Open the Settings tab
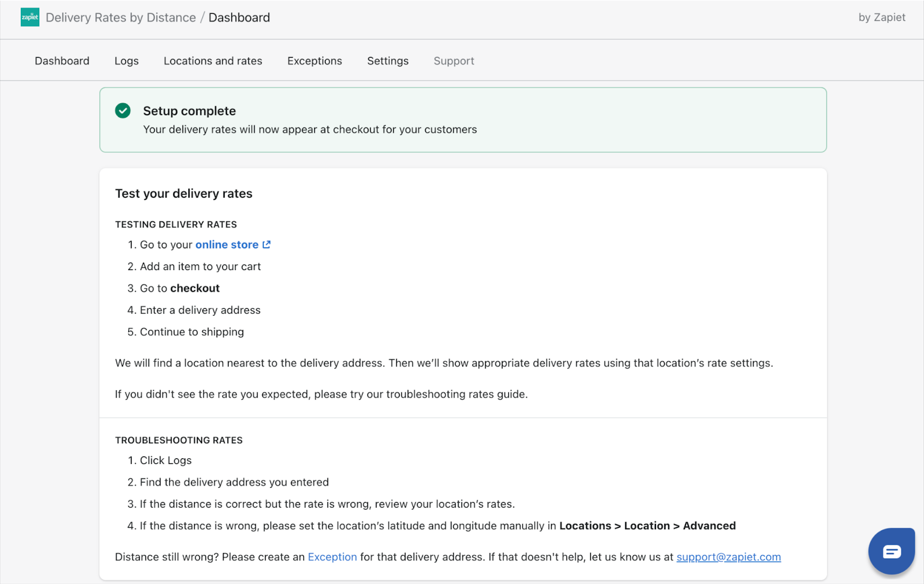 click(388, 61)
